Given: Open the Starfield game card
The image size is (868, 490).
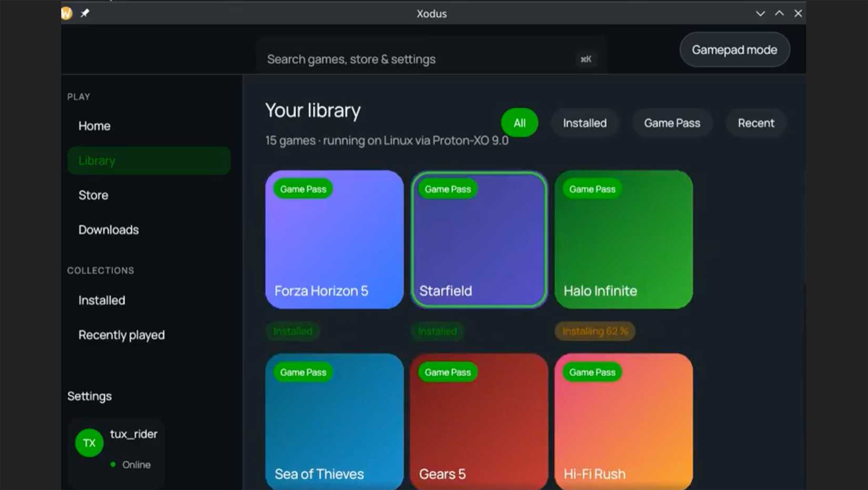Looking at the screenshot, I should (479, 239).
